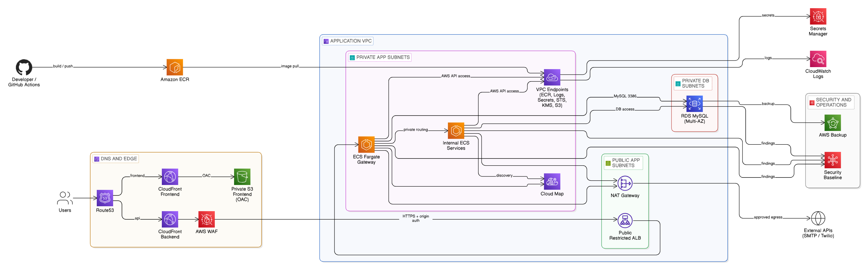
Task: Click the SECURITY AND OPERATIONS group icon
Action: point(812,102)
